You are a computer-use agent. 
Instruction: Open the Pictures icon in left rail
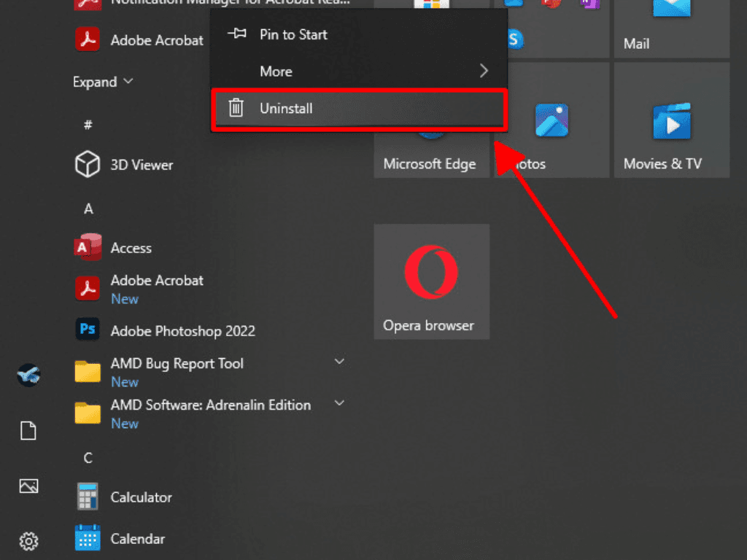coord(28,486)
